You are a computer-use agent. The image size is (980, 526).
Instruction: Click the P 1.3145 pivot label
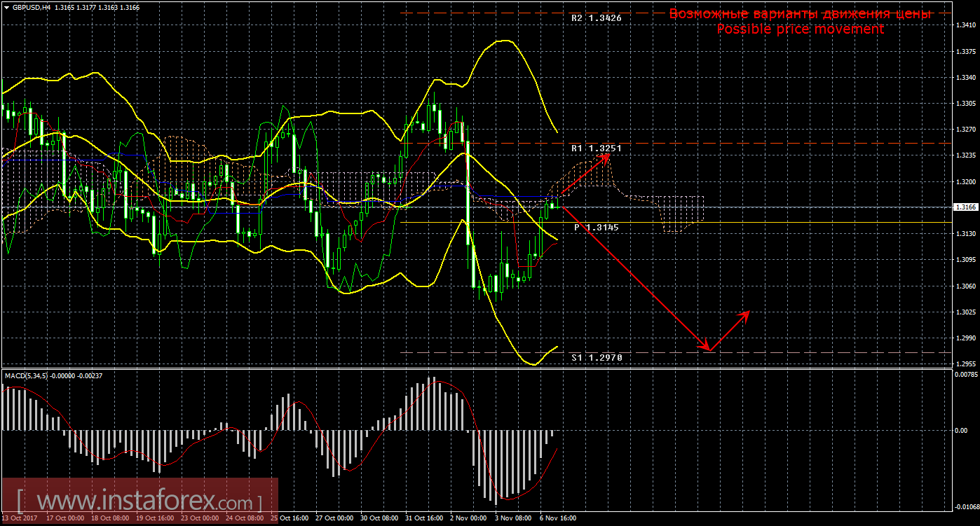[596, 228]
